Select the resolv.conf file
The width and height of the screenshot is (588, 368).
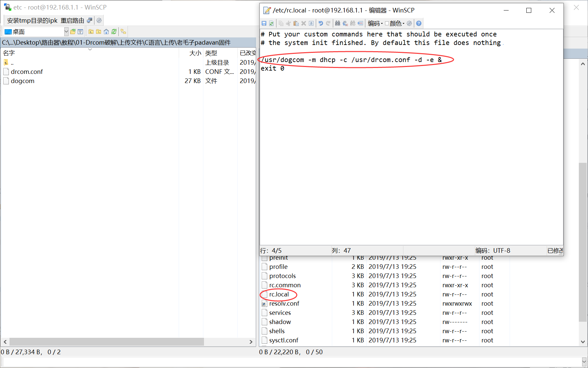284,303
